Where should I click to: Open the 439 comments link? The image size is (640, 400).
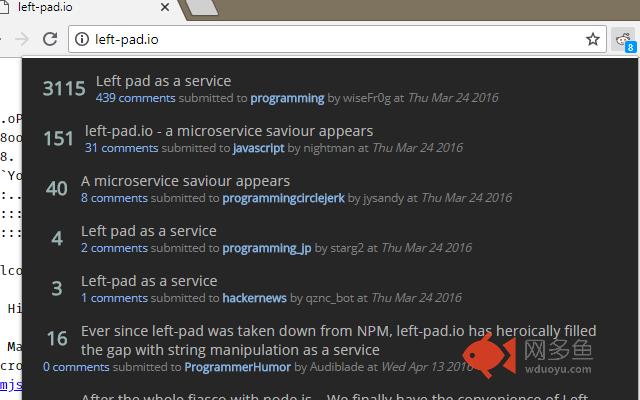tap(136, 98)
